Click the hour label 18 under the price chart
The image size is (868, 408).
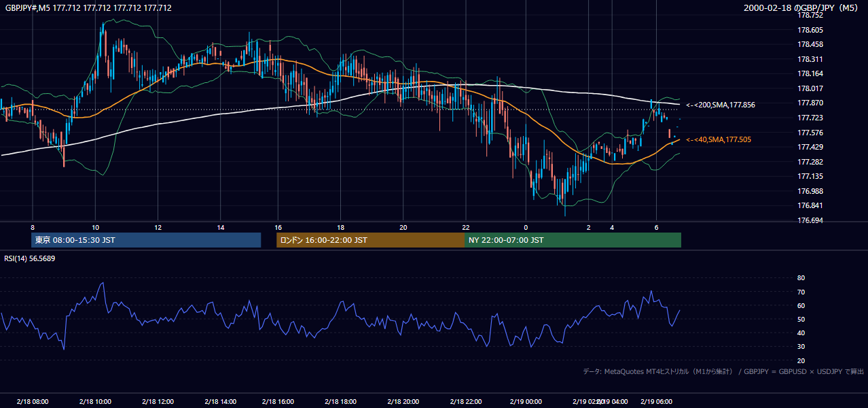pos(341,227)
